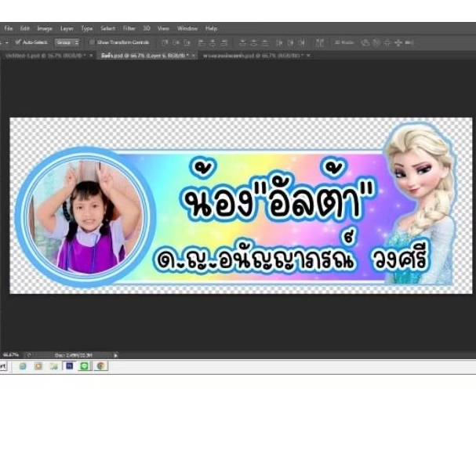Select the 3D Rotate mode icon
The width and height of the screenshot is (476, 476).
[x=365, y=43]
